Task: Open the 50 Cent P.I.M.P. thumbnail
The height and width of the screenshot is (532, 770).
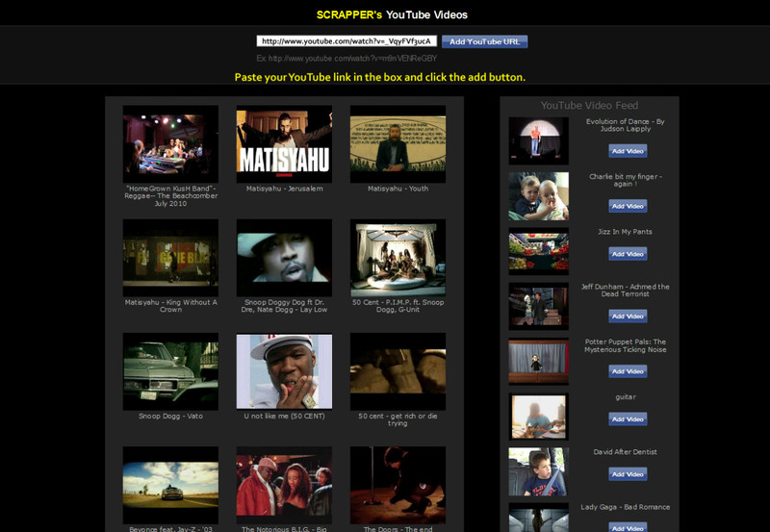Action: point(398,258)
